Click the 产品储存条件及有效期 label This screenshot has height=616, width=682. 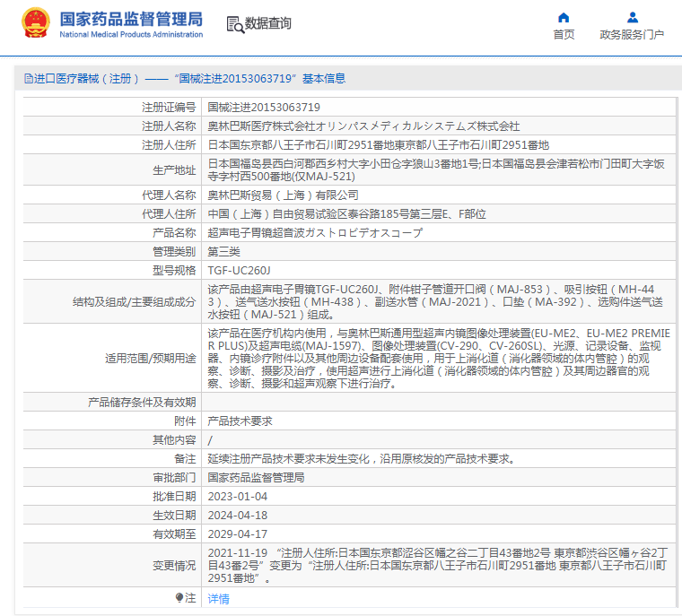pyautogui.click(x=142, y=402)
